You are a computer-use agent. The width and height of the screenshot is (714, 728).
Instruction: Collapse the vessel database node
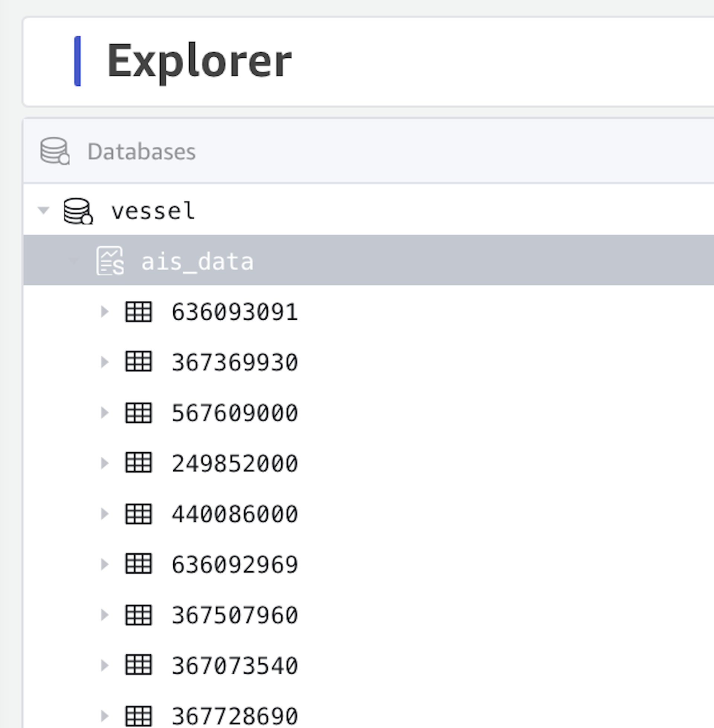[44, 211]
